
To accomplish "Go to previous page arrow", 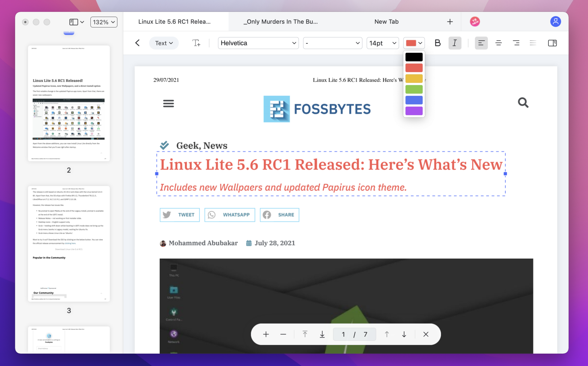I will click(387, 334).
